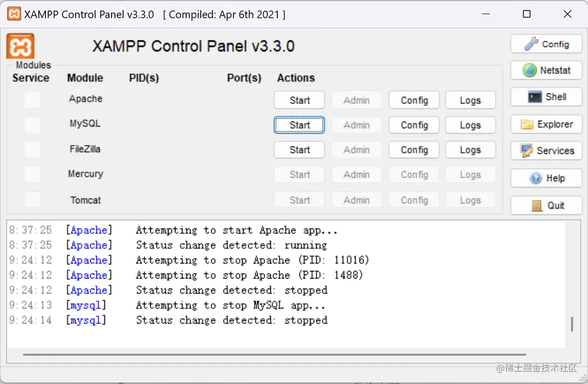588x384 pixels.
Task: Open Config with the wrench icon button
Action: click(546, 44)
